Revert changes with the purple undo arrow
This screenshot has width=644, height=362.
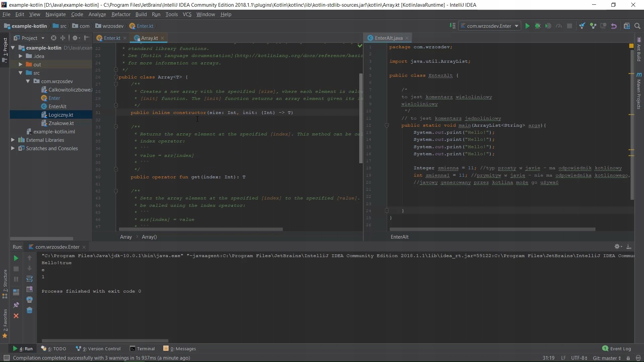pos(614,26)
